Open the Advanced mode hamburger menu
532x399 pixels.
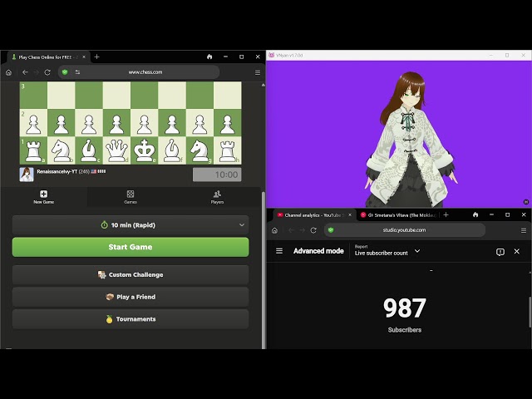click(279, 251)
